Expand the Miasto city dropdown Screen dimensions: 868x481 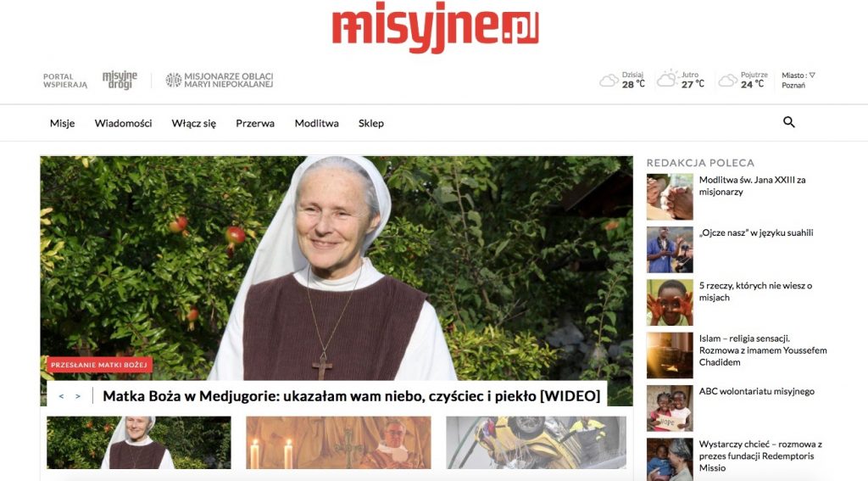798,80
